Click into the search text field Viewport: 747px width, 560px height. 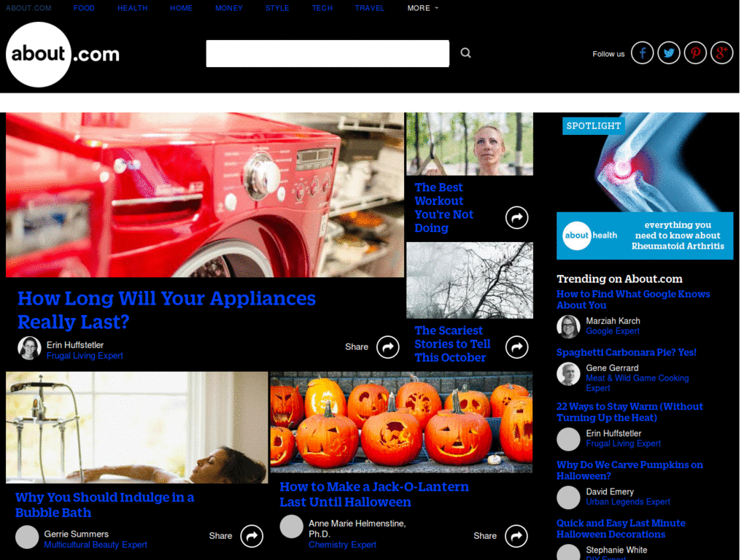[328, 53]
